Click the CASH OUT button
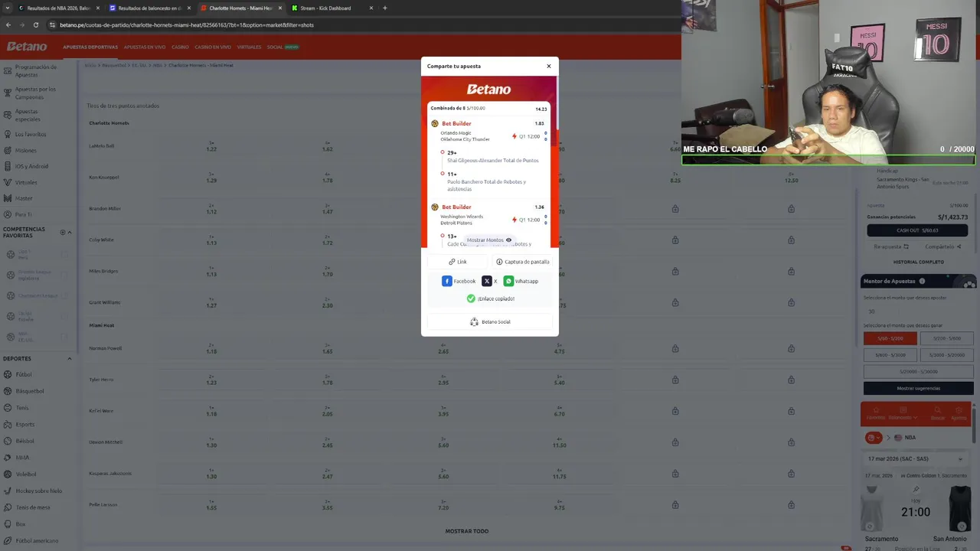Viewport: 980px width, 551px height. tap(918, 230)
